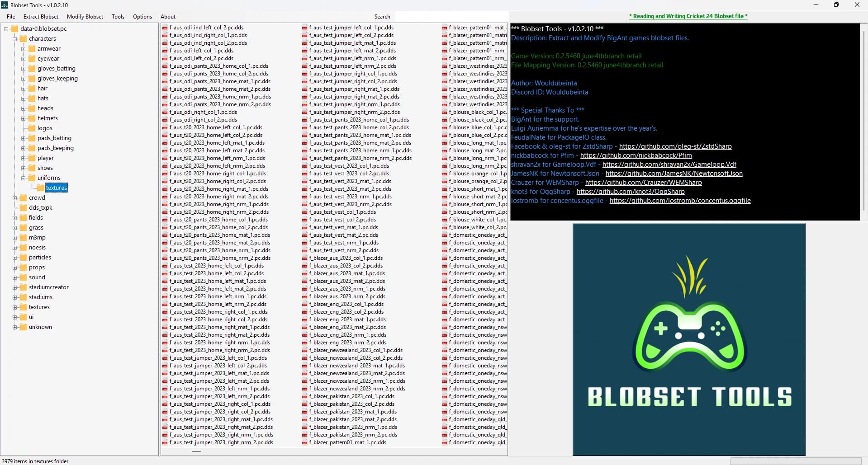Select file f_aus_t20_pants_2023_home_nrm_2.pc.dds
868x465 pixels.
pos(220,258)
